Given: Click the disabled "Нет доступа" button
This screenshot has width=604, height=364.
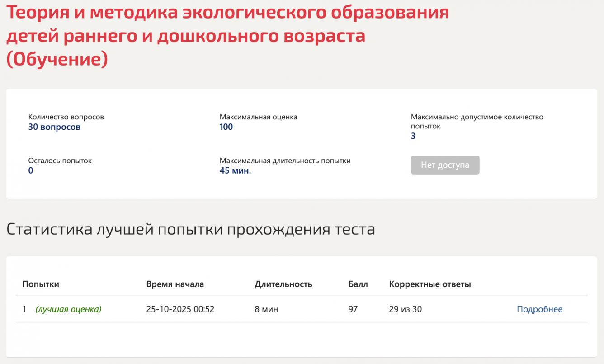Looking at the screenshot, I should [445, 165].
